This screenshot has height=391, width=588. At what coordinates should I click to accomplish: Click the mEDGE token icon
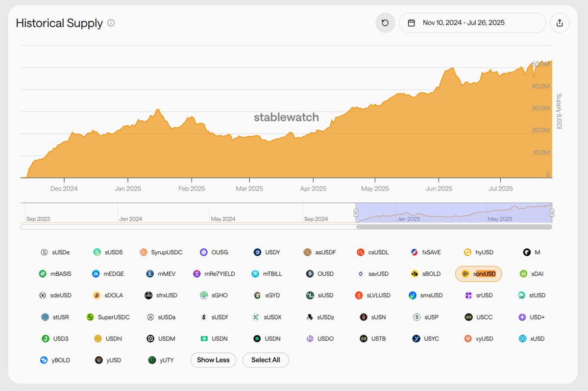click(96, 274)
